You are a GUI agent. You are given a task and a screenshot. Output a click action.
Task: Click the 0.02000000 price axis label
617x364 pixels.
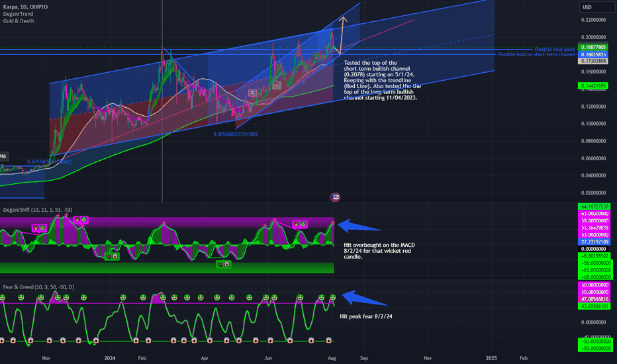593,193
